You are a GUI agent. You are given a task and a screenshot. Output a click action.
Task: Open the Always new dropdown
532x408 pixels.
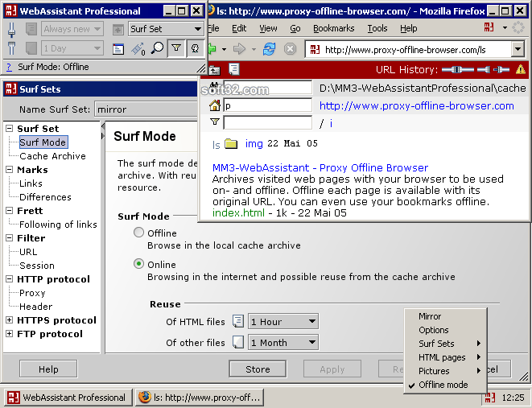(72, 29)
